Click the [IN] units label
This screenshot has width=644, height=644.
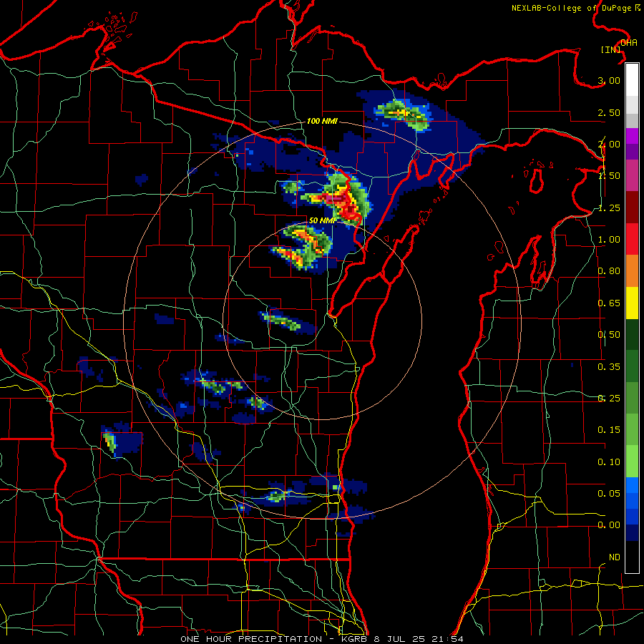[611, 49]
